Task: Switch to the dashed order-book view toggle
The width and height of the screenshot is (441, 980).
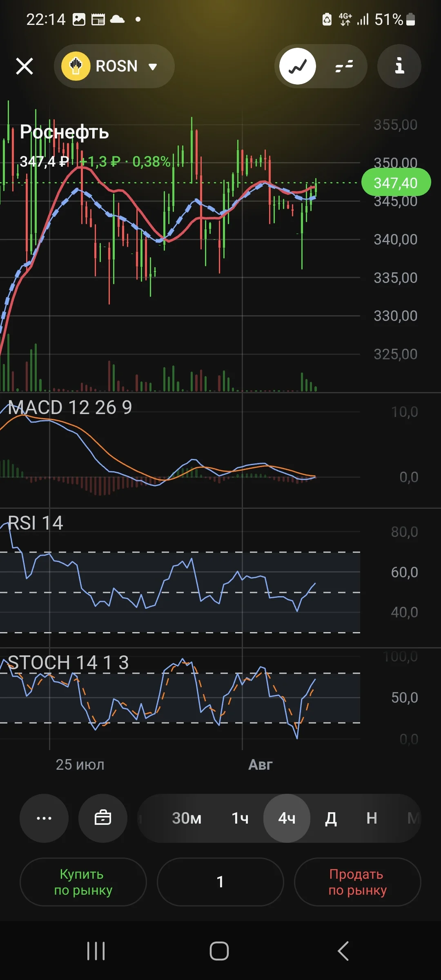Action: [x=344, y=66]
